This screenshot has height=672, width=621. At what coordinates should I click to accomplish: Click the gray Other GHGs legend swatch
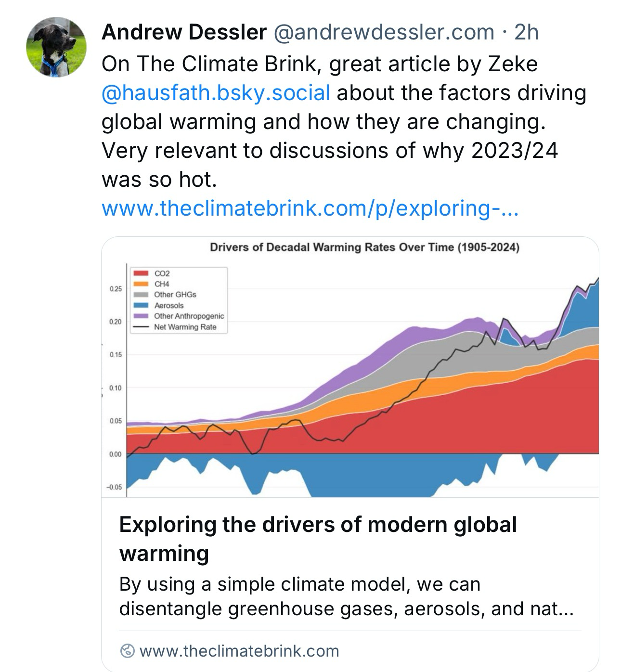(x=141, y=295)
